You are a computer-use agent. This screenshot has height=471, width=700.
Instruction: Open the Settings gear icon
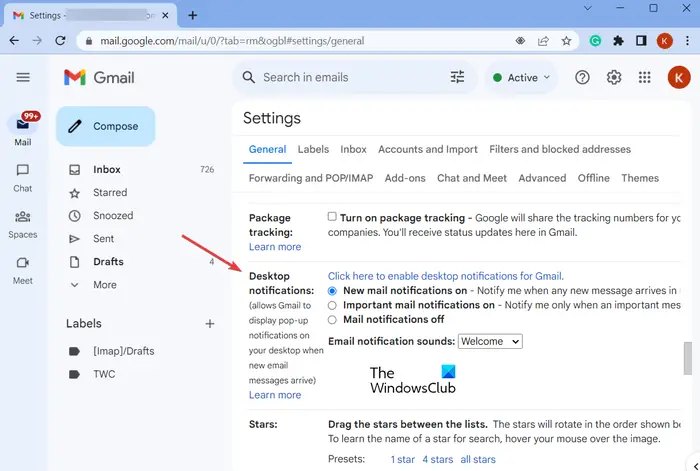tap(614, 77)
